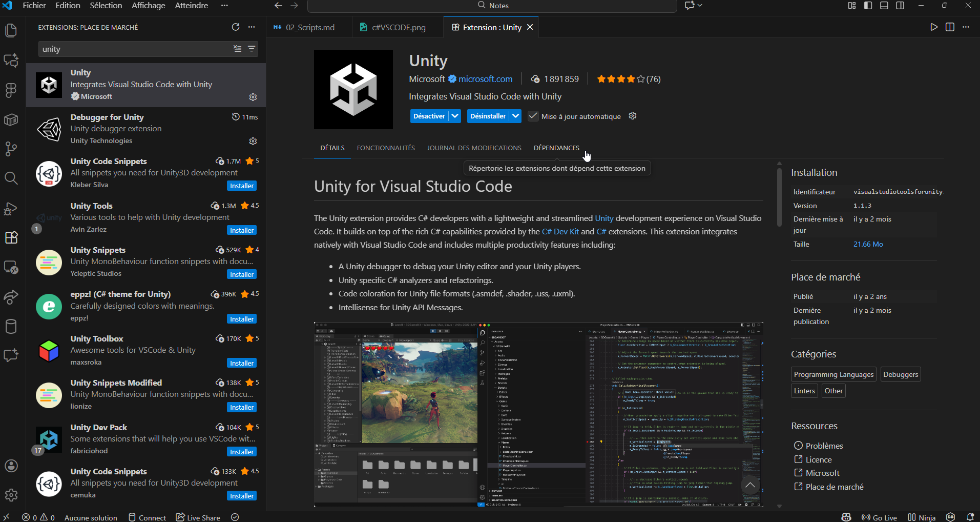Open the database view in activity bar

(x=11, y=326)
